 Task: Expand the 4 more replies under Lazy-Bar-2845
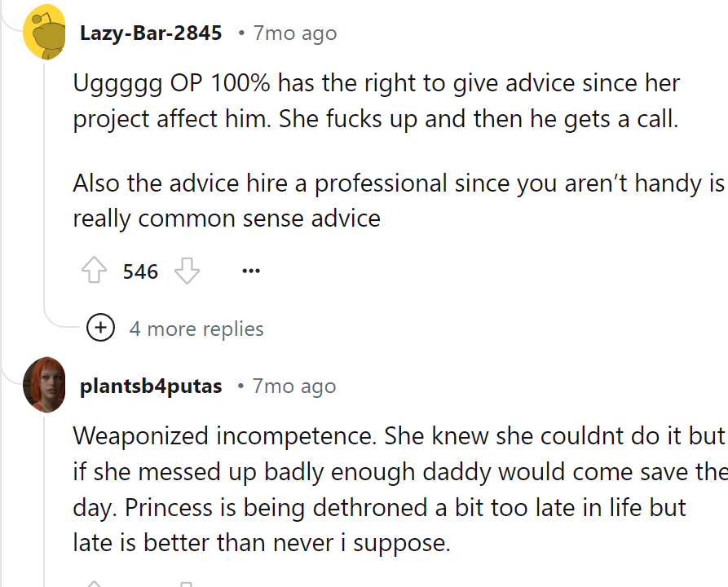[197, 328]
